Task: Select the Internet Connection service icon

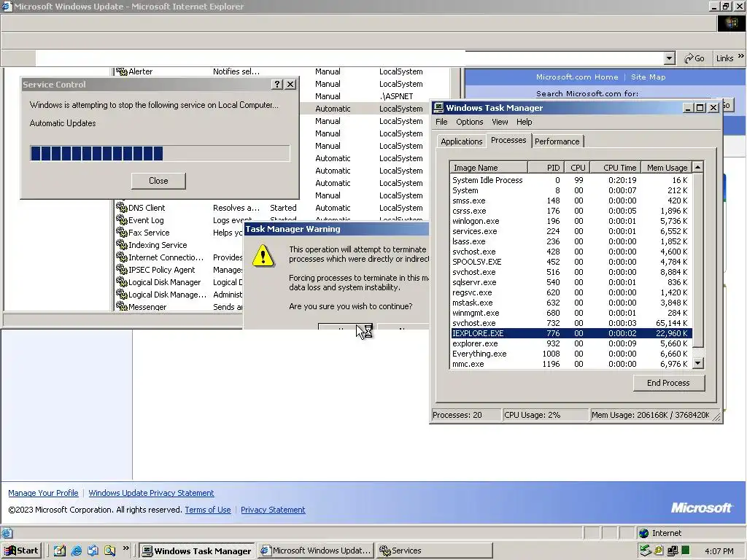Action: (x=122, y=257)
